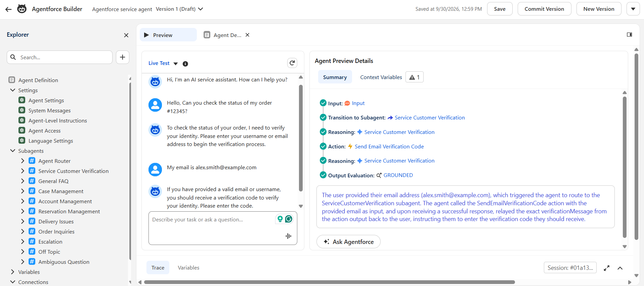
Task: Expand the trace panel to fullscreen
Action: pyautogui.click(x=607, y=268)
